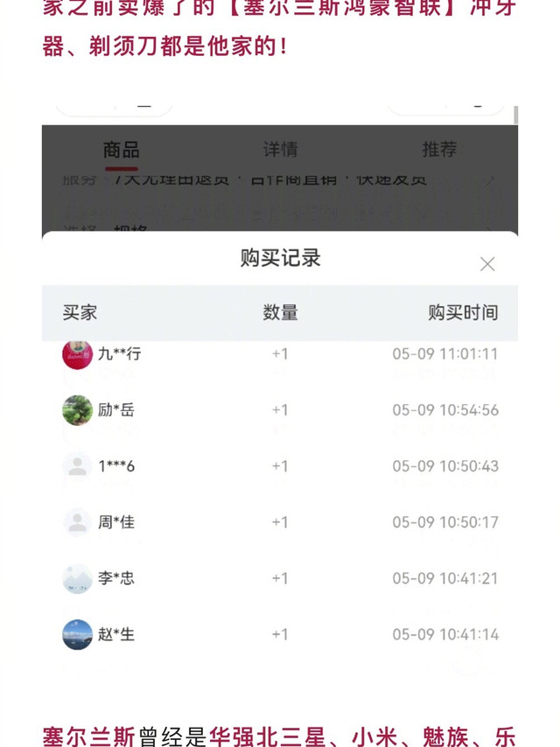The height and width of the screenshot is (747, 560).
Task: Tap default avatar next to 1***6
Action: click(x=77, y=466)
